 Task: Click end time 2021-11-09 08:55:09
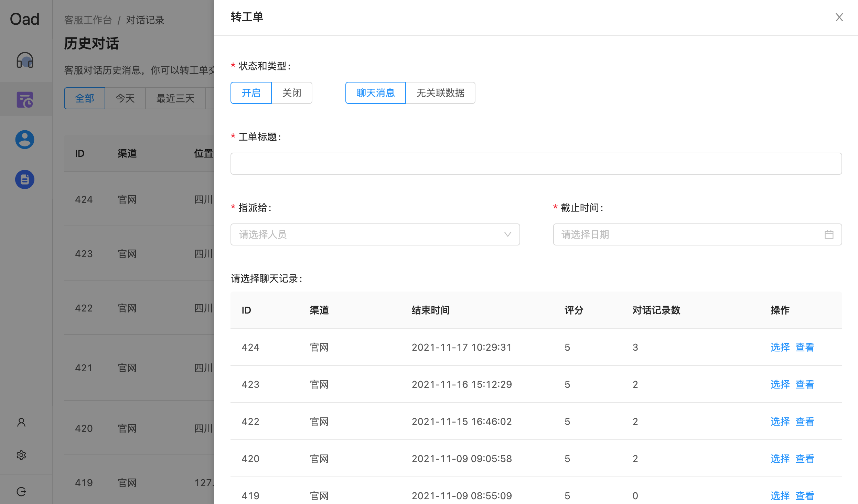(462, 496)
